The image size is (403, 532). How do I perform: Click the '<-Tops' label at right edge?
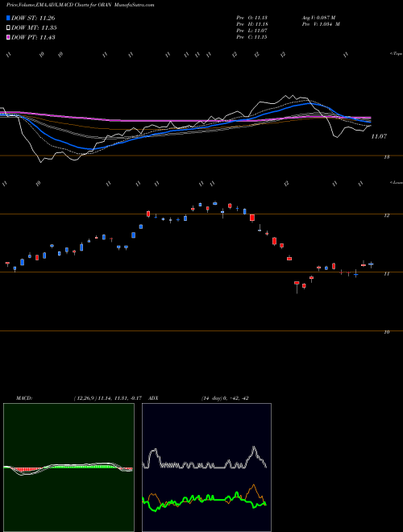coord(396,54)
